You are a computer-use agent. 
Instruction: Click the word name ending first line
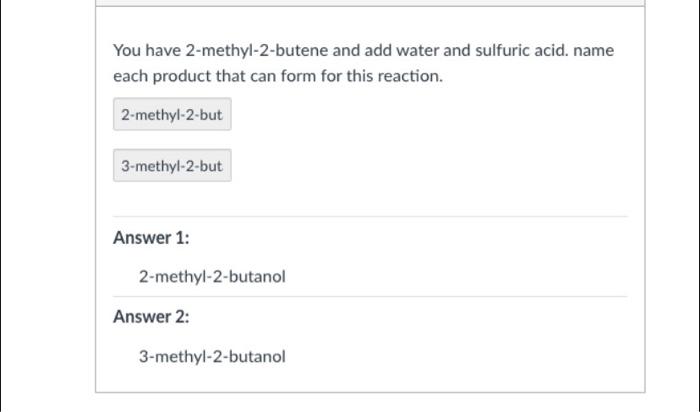[x=594, y=50]
